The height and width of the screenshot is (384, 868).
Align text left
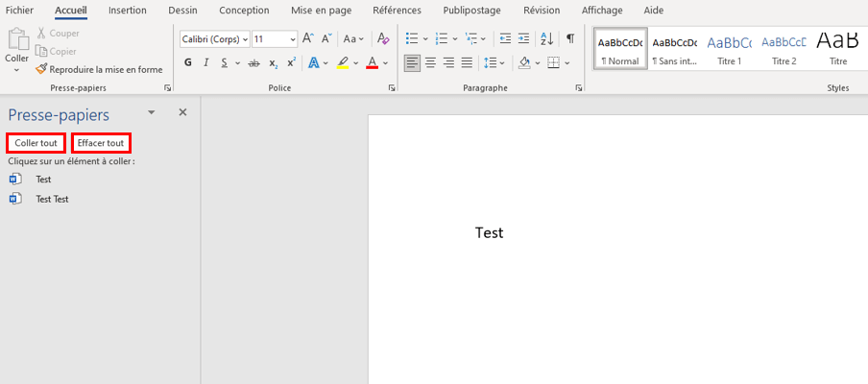point(412,62)
